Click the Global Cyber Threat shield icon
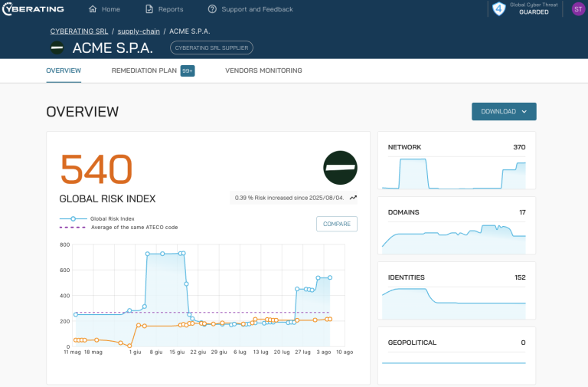Viewport: 588px width, 387px height. tap(499, 9)
